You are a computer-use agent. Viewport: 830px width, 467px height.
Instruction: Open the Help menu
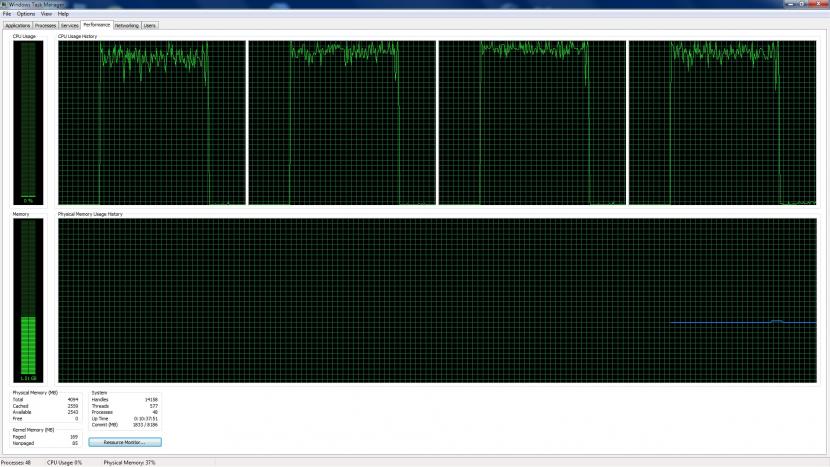63,14
